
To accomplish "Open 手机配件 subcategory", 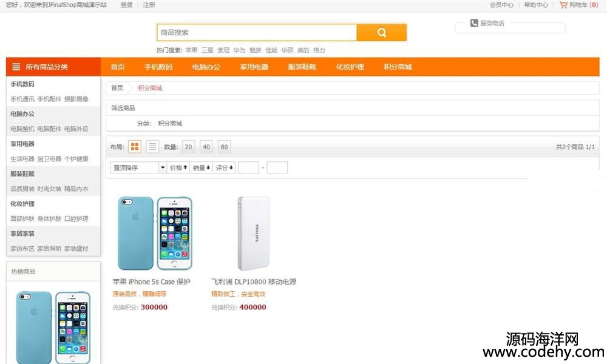I will [49, 99].
